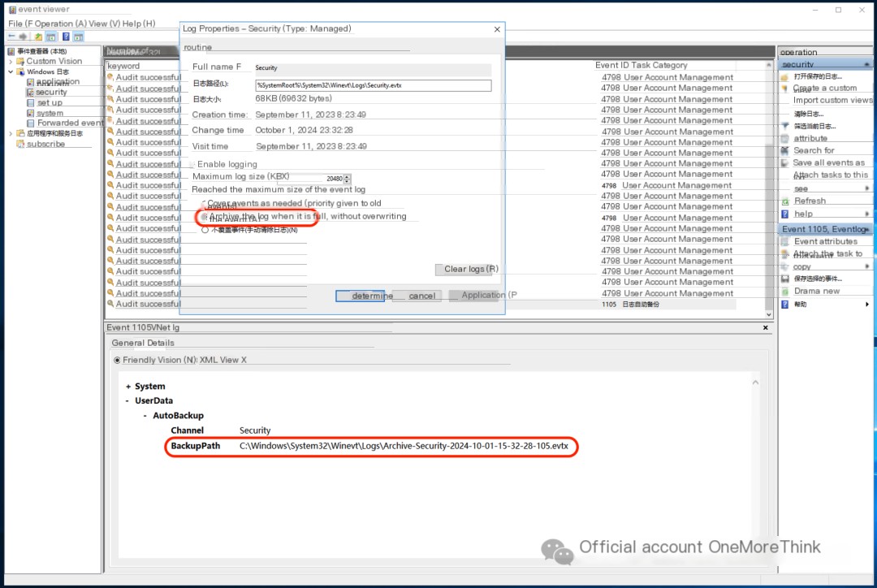Click the cancel button in Log Properties

coord(421,296)
